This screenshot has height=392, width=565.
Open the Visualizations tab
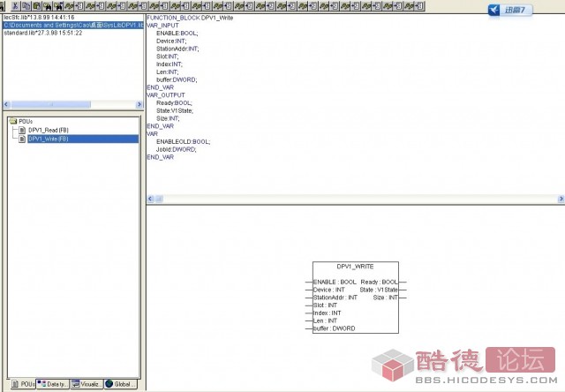click(x=87, y=385)
